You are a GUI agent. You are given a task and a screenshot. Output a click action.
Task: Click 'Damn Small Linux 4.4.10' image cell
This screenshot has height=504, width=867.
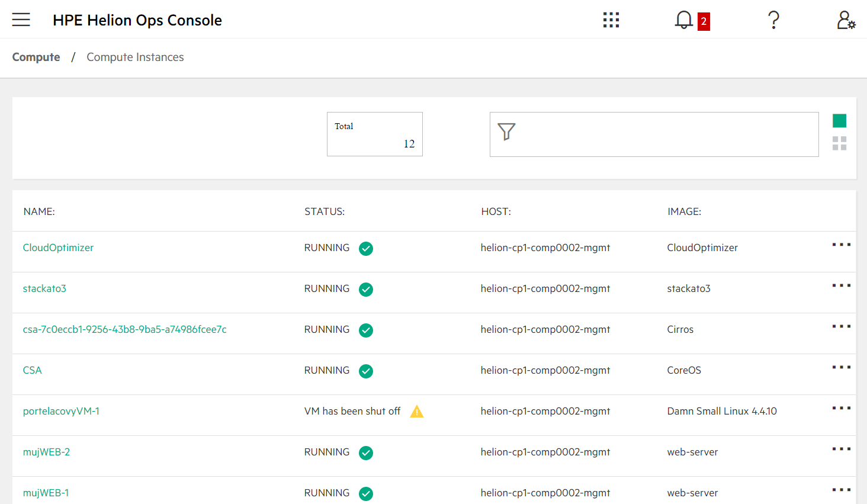click(722, 411)
